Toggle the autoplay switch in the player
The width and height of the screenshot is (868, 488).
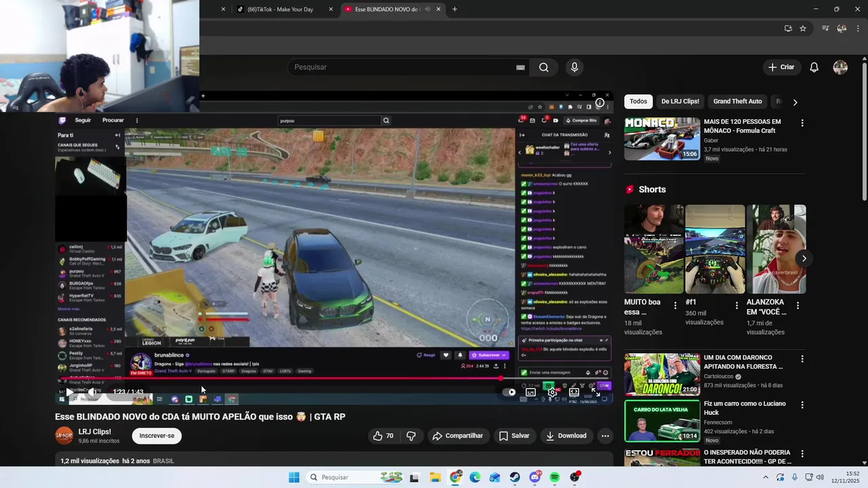pos(511,392)
